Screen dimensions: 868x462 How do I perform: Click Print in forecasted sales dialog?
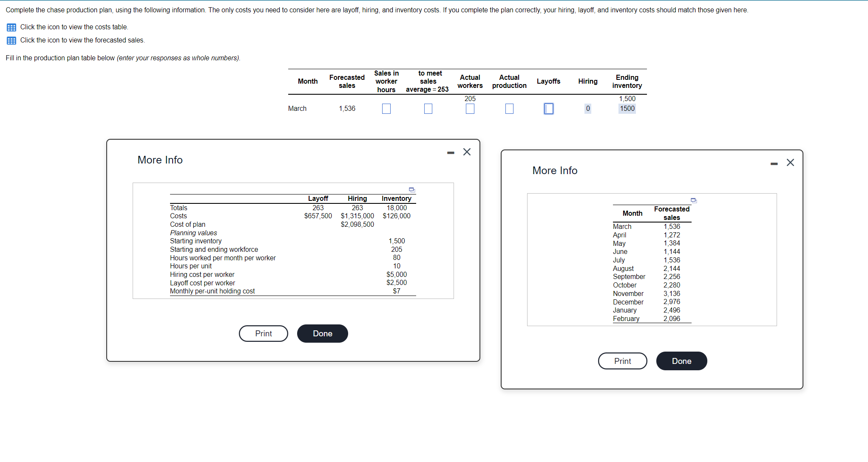pyautogui.click(x=622, y=361)
